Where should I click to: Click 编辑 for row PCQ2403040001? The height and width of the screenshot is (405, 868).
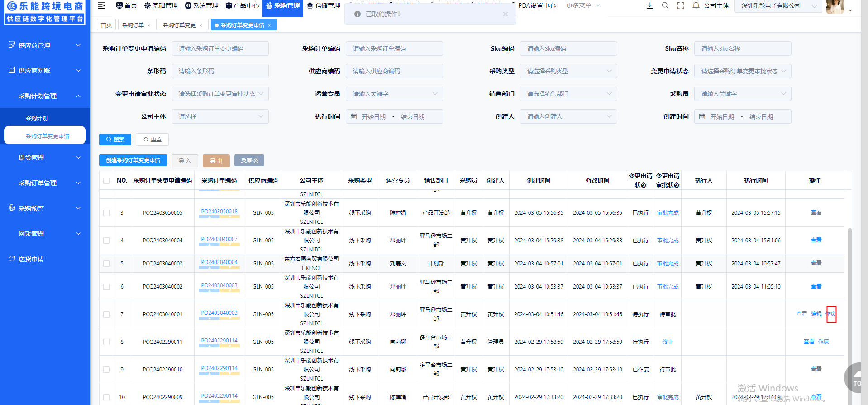[x=816, y=314]
